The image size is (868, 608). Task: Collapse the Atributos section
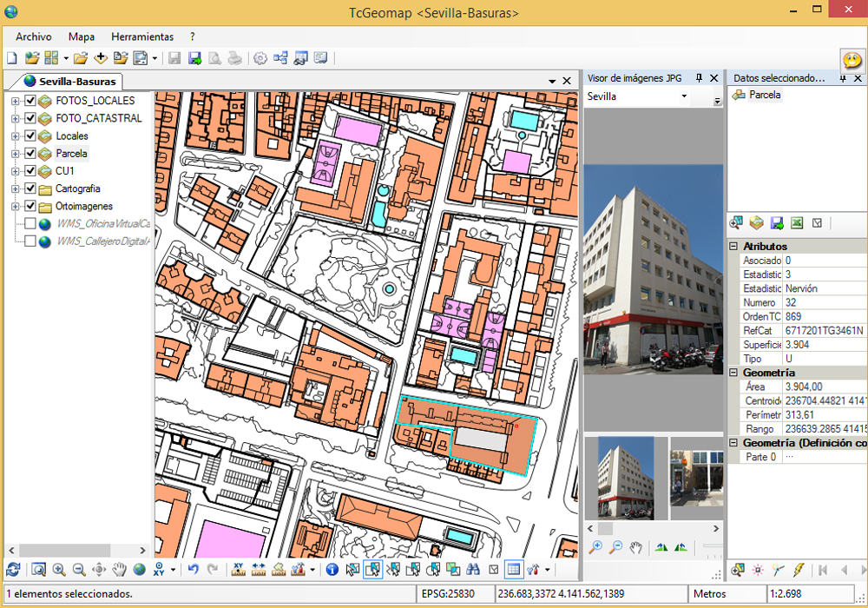point(733,247)
